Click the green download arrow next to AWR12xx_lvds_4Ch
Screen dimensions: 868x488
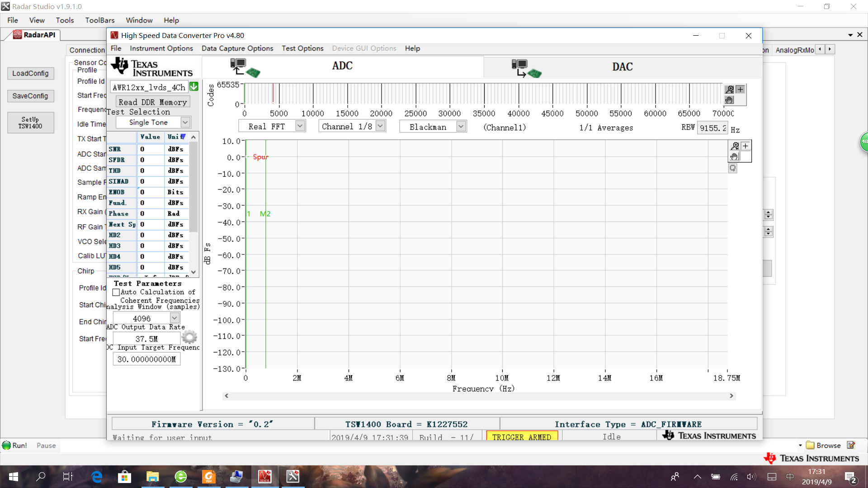[x=194, y=86]
